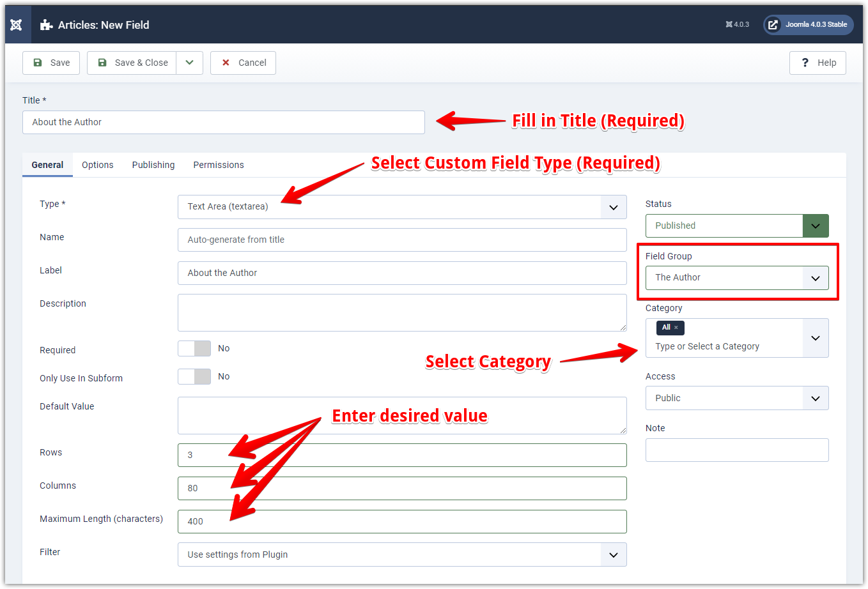Click the disk icon on Save & Close
Image resolution: width=868 pixels, height=589 pixels.
pyautogui.click(x=102, y=63)
